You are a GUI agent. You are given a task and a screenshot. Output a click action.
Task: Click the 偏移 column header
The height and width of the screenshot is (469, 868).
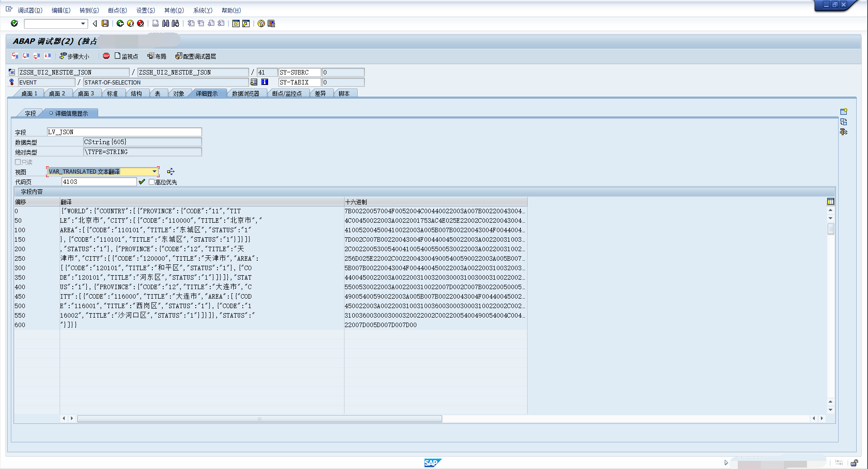(x=37, y=202)
